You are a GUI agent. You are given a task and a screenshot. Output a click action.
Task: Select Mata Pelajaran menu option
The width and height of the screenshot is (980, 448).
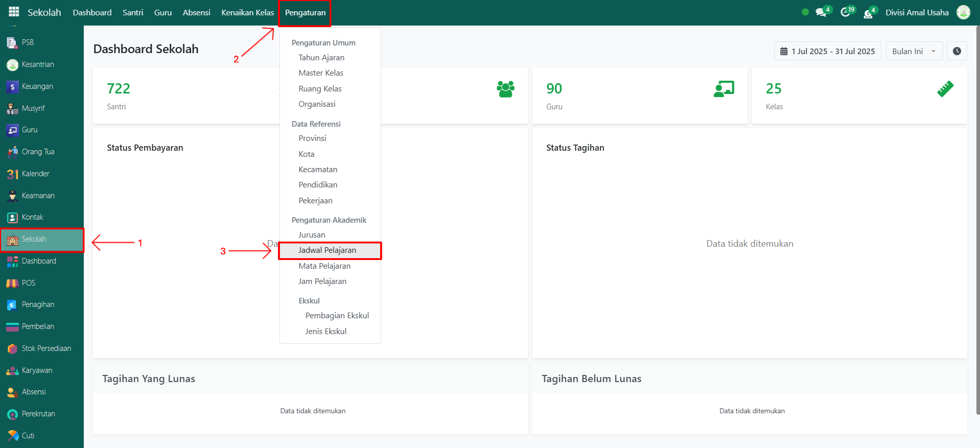click(x=324, y=266)
